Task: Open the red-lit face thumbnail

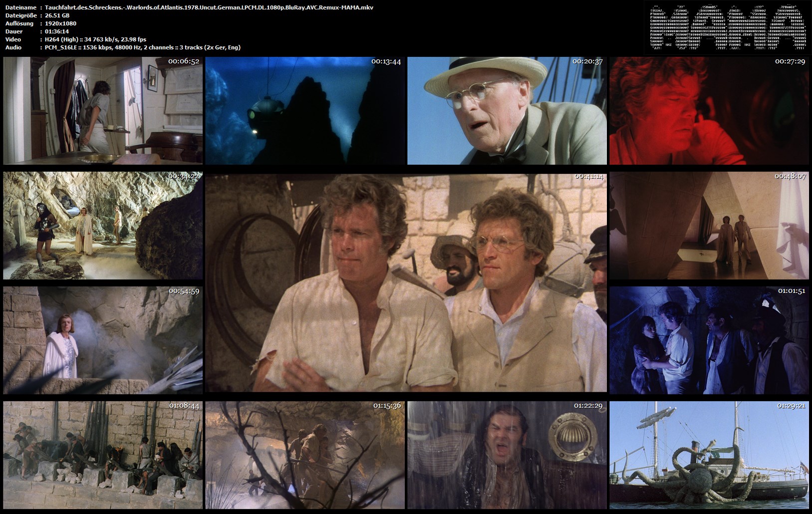Action: (x=709, y=111)
